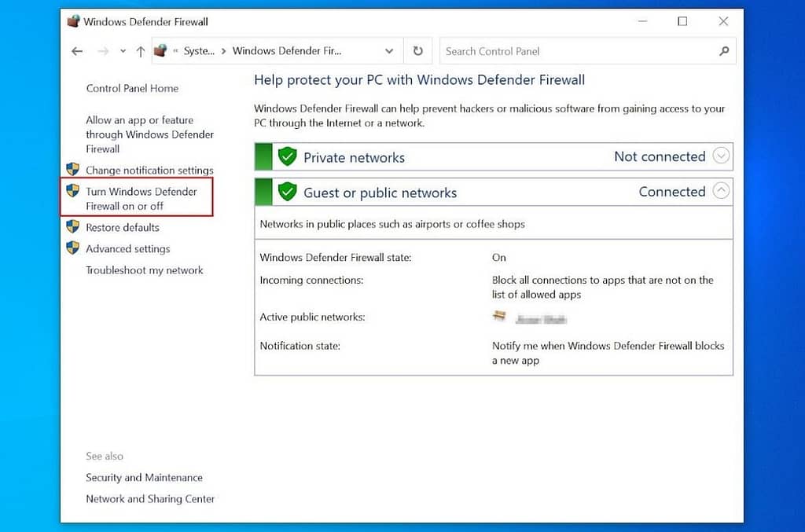Click the shield icon beside Restore defaults
Image resolution: width=805 pixels, height=532 pixels.
coord(73,226)
